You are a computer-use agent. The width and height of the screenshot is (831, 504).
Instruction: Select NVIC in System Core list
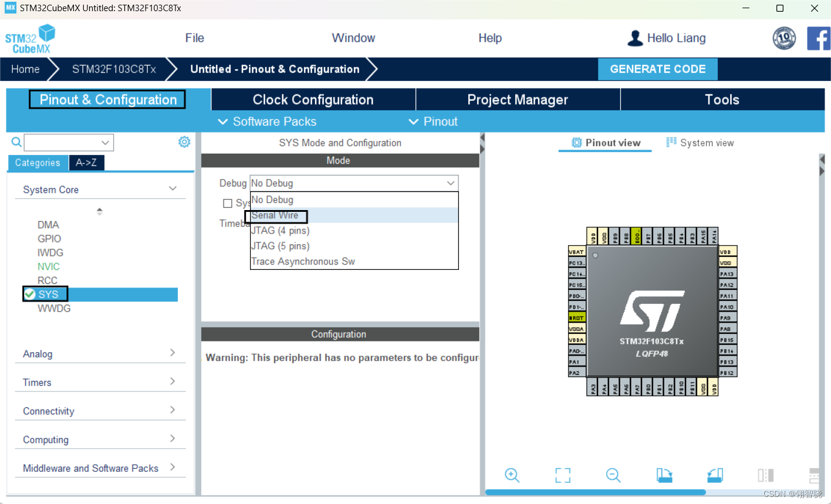click(49, 266)
